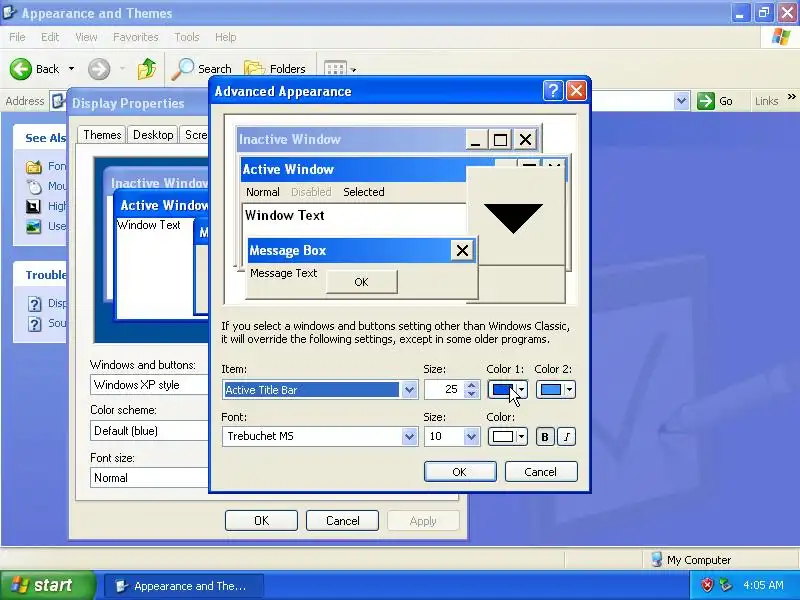800x600 pixels.
Task: Click the High Contrast icon in See Also
Action: coord(34,206)
